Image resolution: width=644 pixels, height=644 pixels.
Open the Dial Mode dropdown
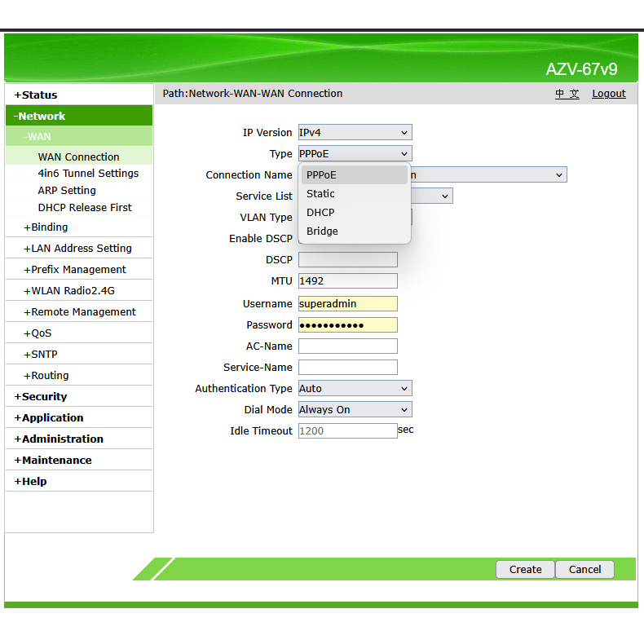pos(355,410)
